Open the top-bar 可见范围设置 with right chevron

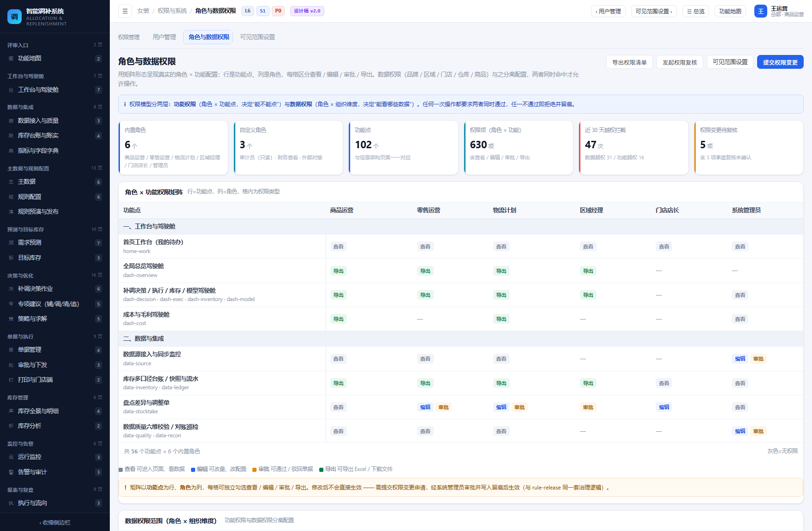pos(654,11)
